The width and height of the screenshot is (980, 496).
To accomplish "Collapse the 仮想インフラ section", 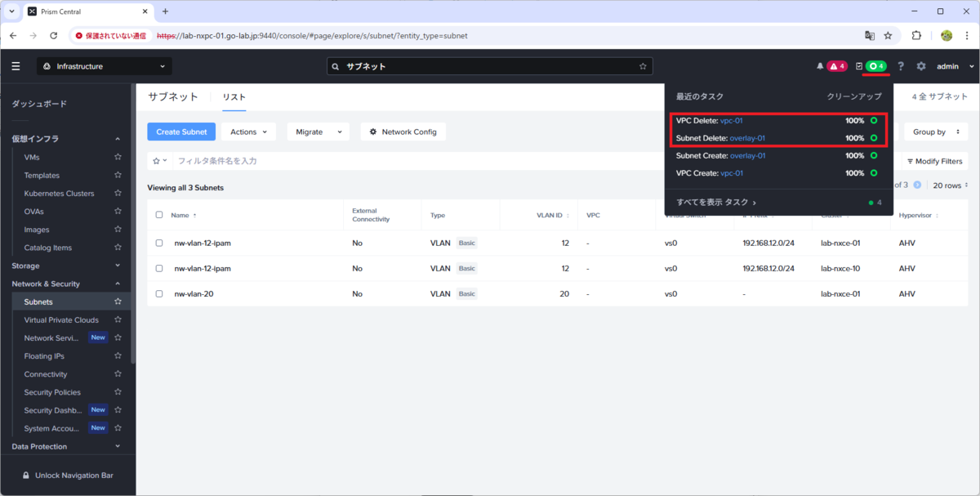I will (x=118, y=139).
